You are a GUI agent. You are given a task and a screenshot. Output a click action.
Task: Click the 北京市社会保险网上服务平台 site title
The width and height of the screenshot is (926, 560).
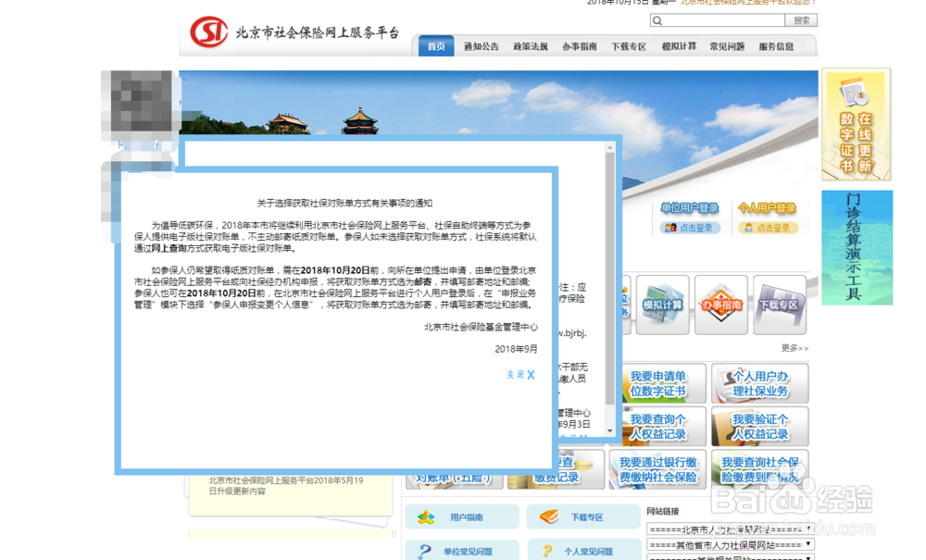318,32
